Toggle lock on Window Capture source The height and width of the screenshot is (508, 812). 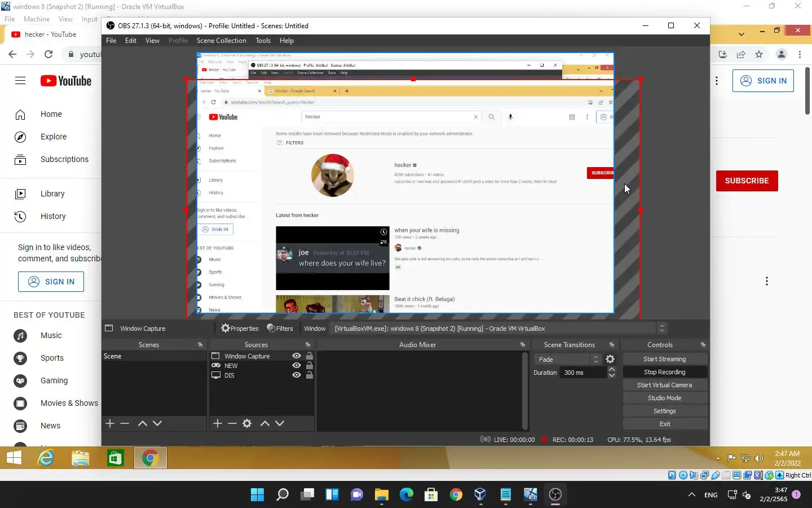point(310,356)
